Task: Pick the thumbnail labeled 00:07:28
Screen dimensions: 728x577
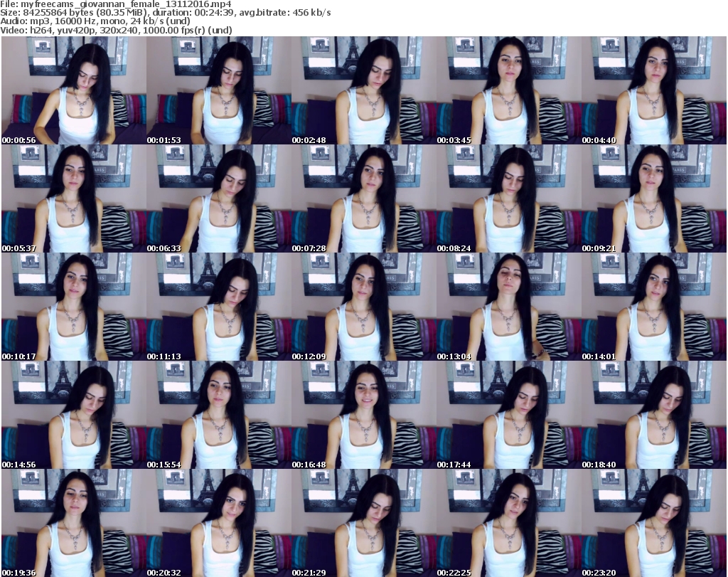Action: (x=363, y=198)
